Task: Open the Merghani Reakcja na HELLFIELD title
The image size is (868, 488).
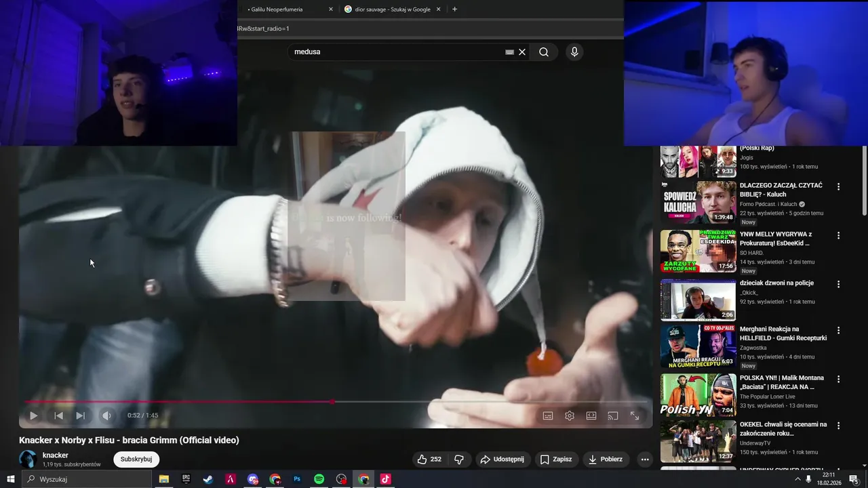Action: [x=783, y=333]
